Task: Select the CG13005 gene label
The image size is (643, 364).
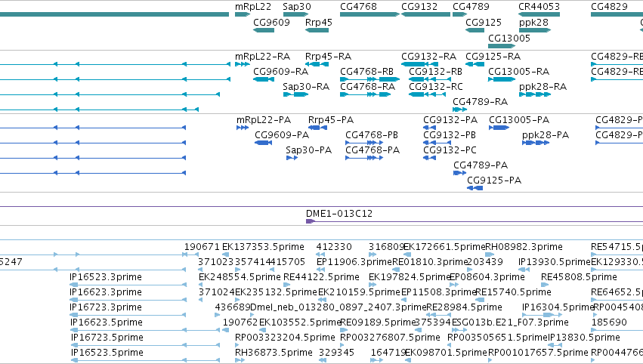Action: [x=509, y=38]
